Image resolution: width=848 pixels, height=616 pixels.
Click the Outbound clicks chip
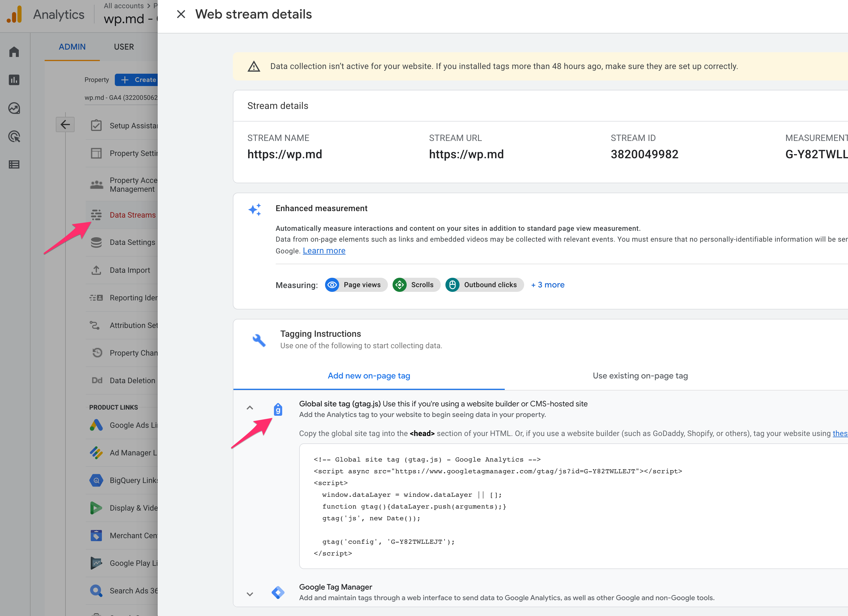(484, 285)
